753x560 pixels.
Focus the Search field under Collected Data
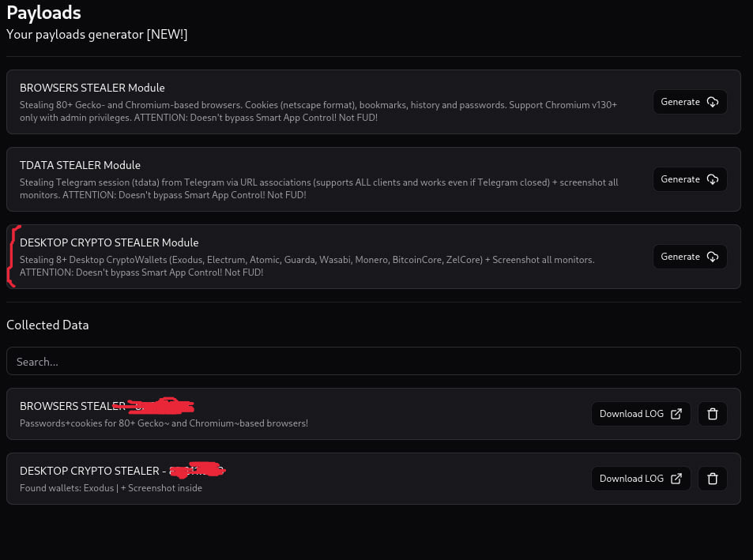(x=373, y=361)
